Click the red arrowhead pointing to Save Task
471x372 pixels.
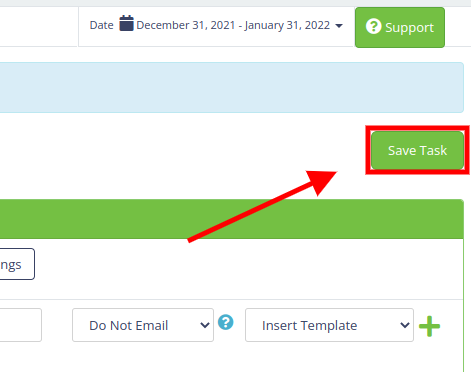coord(321,182)
